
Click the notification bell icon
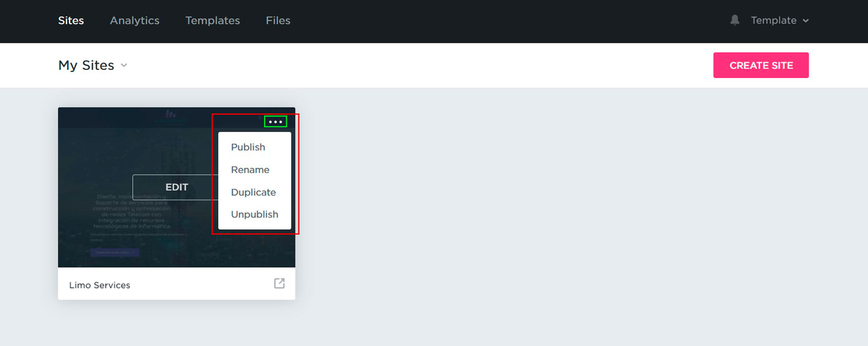pos(735,20)
